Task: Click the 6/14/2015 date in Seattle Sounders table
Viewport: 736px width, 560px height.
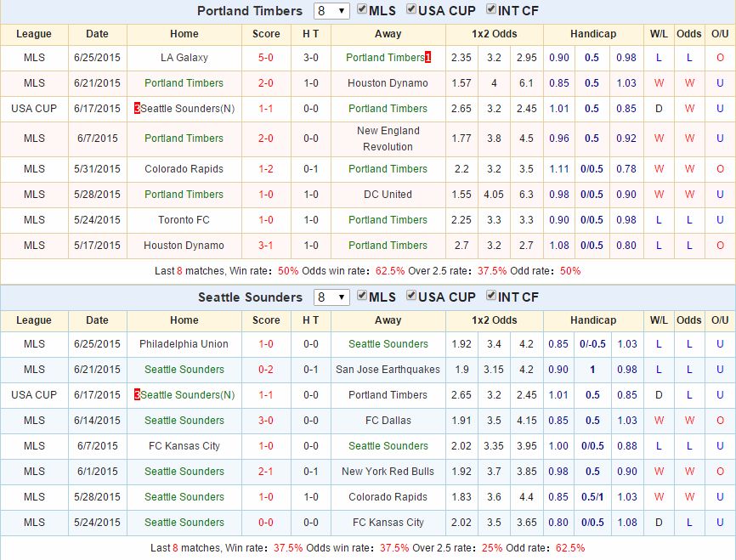Action: tap(97, 421)
